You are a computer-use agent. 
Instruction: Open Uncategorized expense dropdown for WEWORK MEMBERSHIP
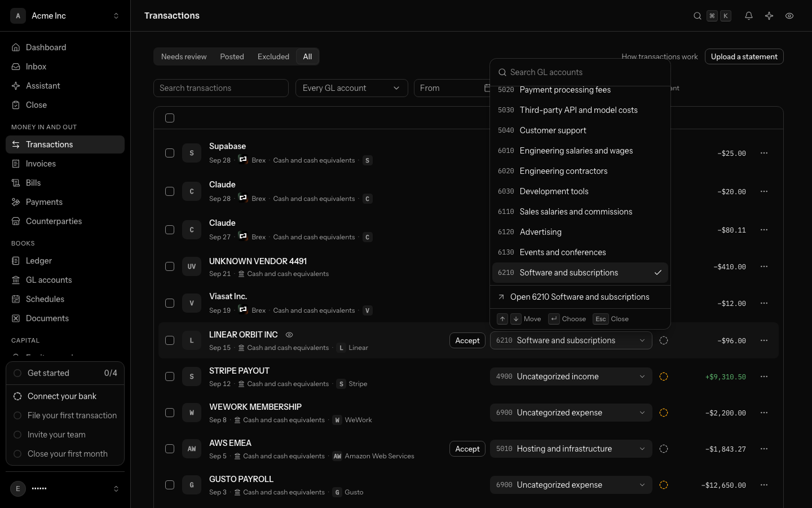[571, 413]
